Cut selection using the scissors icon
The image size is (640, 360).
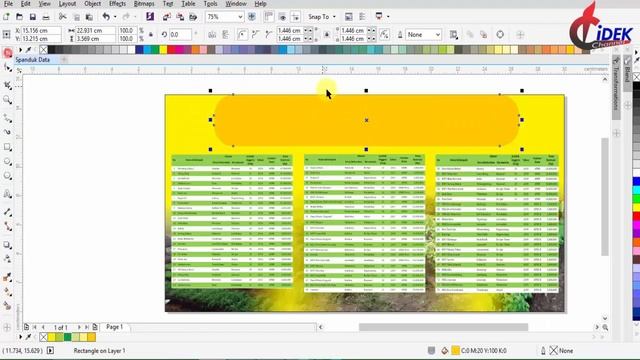click(x=62, y=17)
